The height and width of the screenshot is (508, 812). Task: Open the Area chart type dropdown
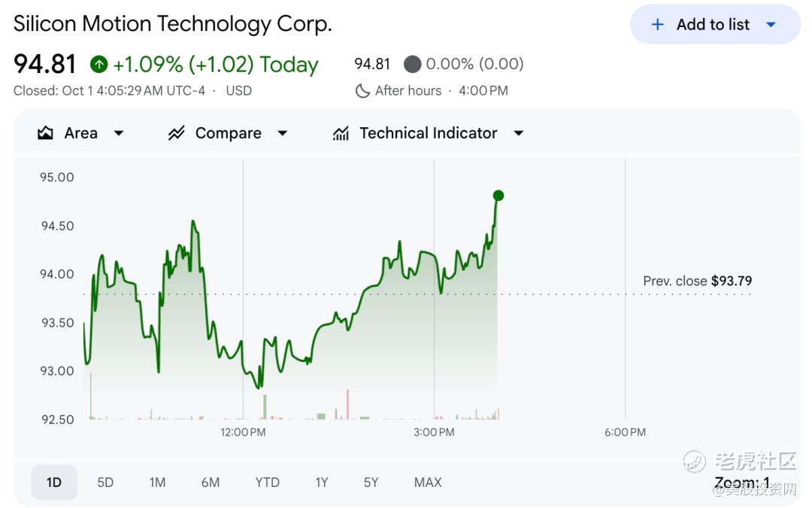(118, 133)
